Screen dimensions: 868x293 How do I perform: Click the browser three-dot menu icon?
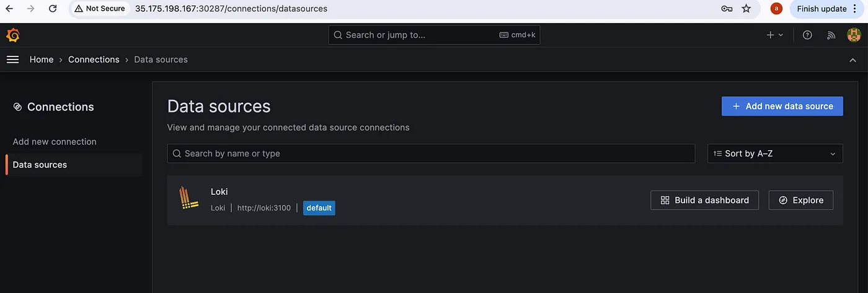coord(856,9)
